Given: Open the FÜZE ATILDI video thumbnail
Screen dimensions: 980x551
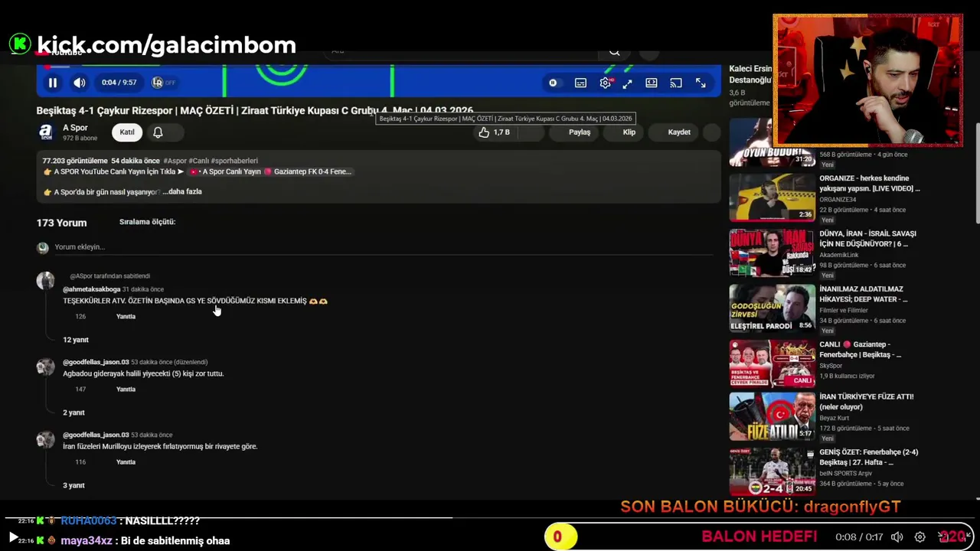Looking at the screenshot, I should pyautogui.click(x=772, y=416).
